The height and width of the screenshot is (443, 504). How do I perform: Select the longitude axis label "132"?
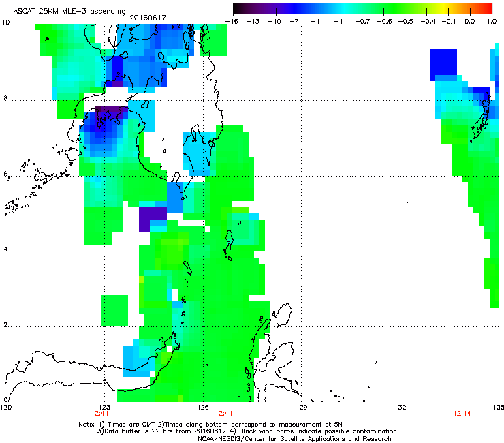(400, 408)
